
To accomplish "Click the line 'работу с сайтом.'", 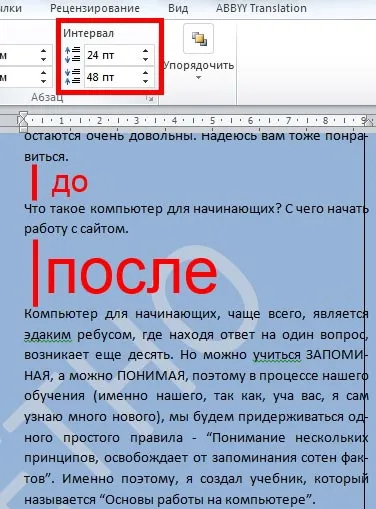I will [x=76, y=229].
